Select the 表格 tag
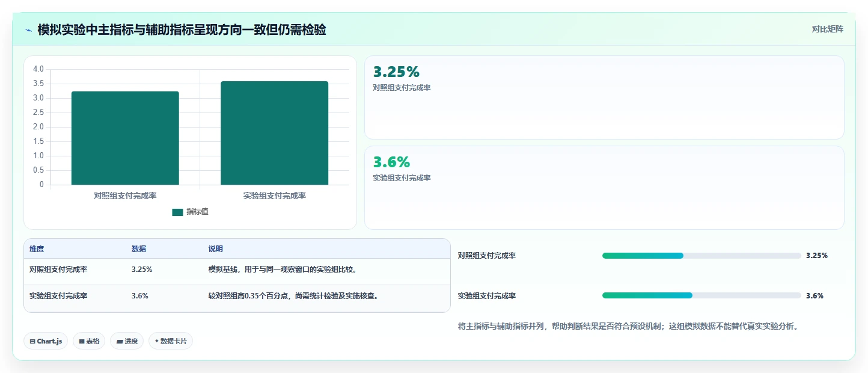This screenshot has width=868, height=373. tap(89, 341)
